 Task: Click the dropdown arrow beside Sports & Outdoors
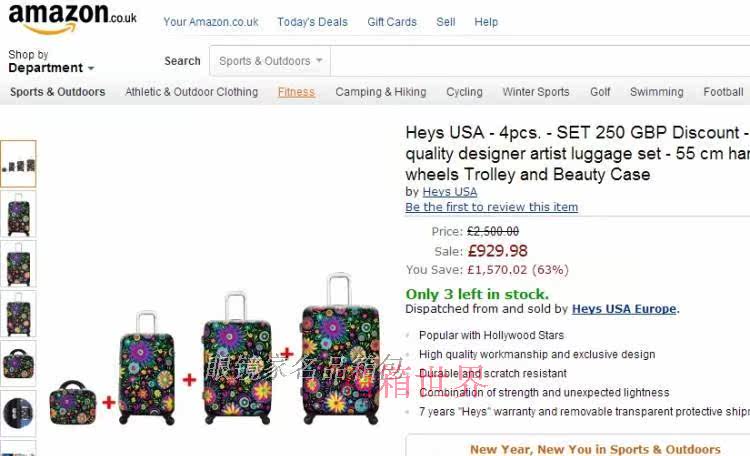pyautogui.click(x=319, y=61)
